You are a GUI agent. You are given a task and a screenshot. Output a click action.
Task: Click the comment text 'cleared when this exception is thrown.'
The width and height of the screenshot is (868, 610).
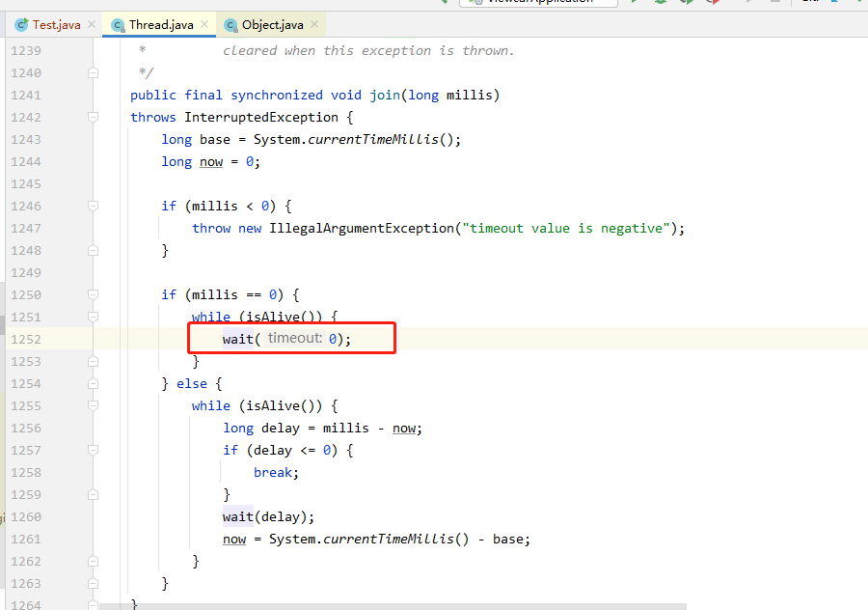(368, 51)
